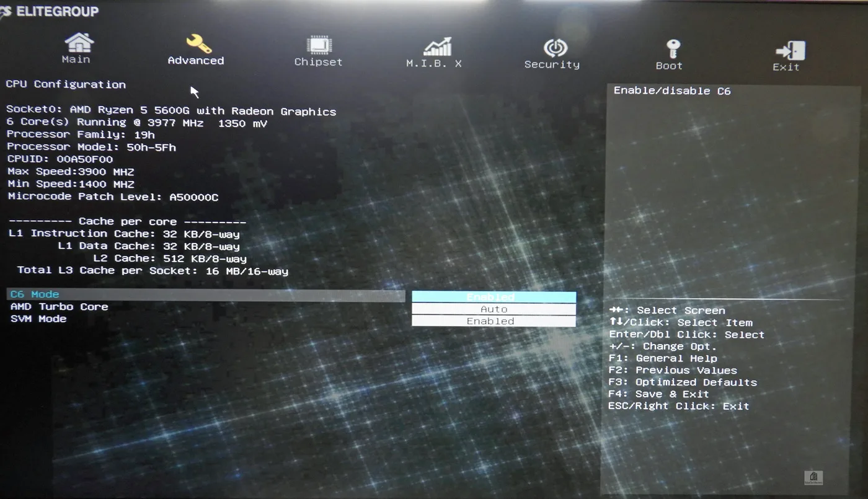Image resolution: width=868 pixels, height=499 pixels.
Task: Select the Advanced wrench icon
Action: point(198,43)
